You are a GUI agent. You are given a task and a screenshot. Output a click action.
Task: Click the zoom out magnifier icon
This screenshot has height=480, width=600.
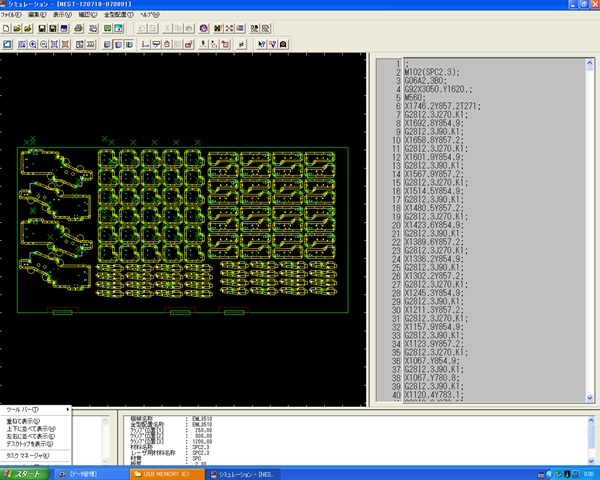point(44,44)
